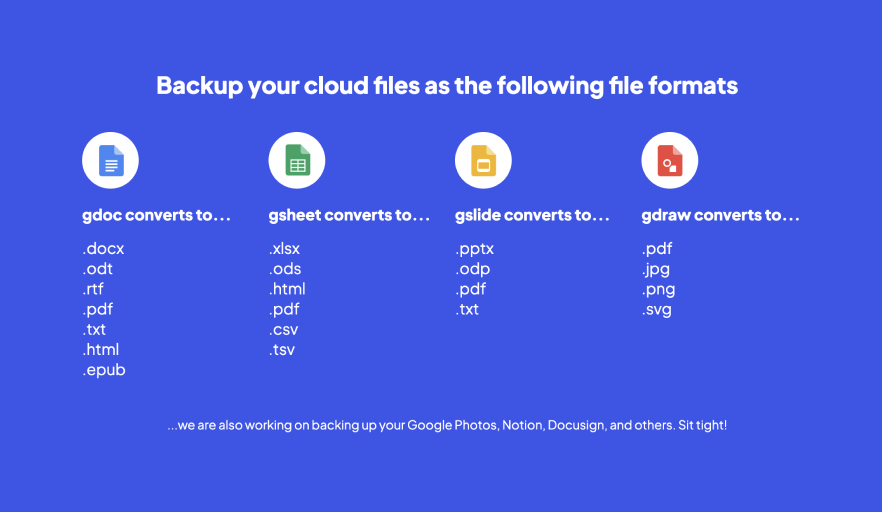Click the yellow Google Slides icon

click(x=483, y=160)
